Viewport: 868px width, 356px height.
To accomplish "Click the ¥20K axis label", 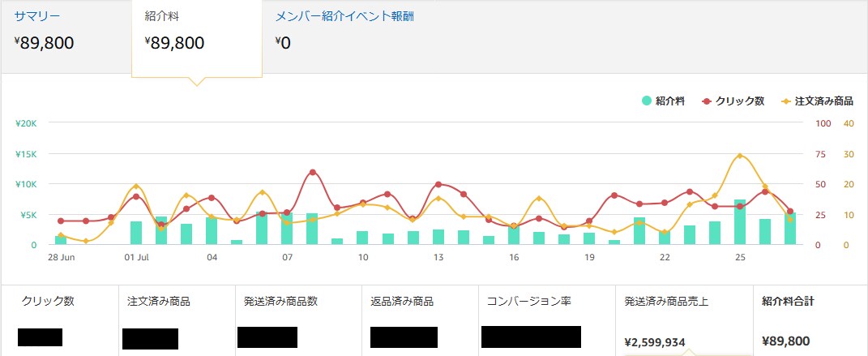I will (26, 123).
